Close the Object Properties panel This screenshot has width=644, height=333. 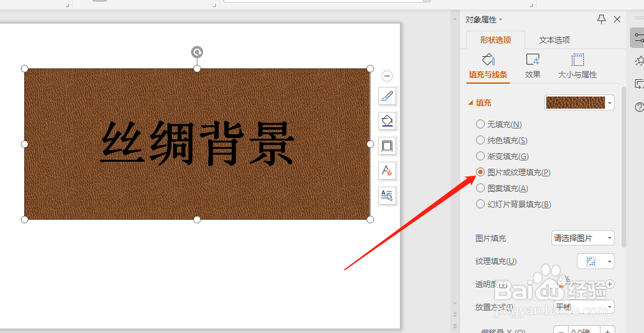617,19
